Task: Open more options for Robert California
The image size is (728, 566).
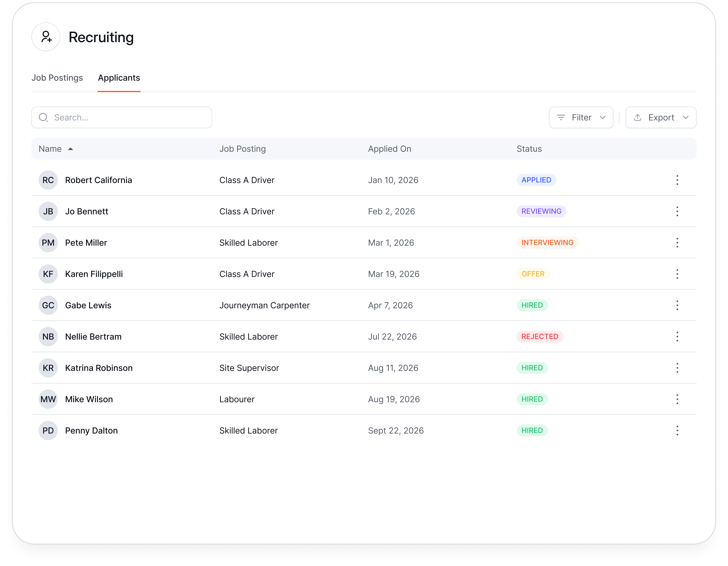Action: coord(677,180)
